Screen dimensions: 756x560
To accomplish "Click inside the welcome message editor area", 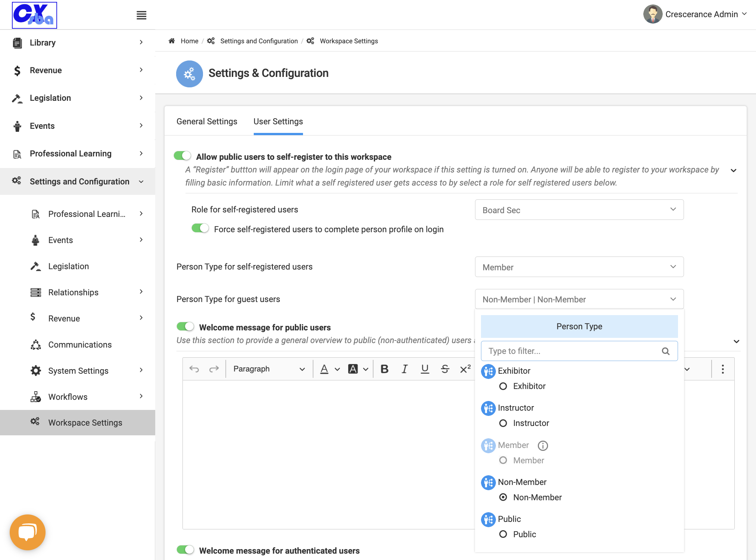I will point(328,454).
